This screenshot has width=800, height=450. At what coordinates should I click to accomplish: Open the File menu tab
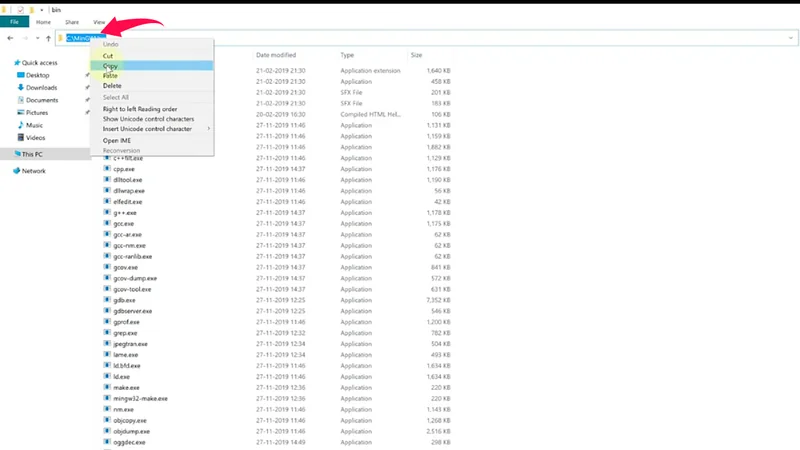[16, 21]
